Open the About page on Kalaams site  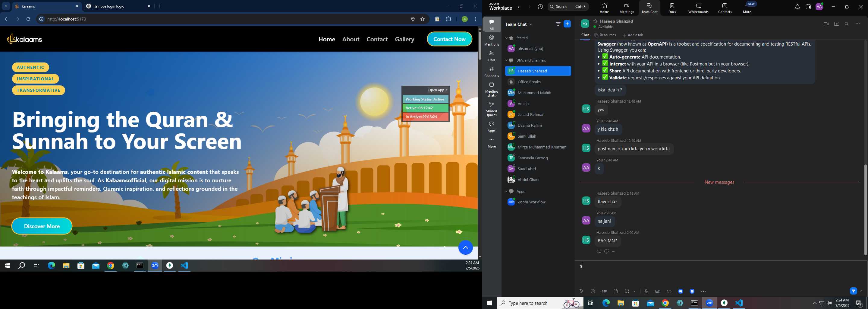(x=351, y=39)
